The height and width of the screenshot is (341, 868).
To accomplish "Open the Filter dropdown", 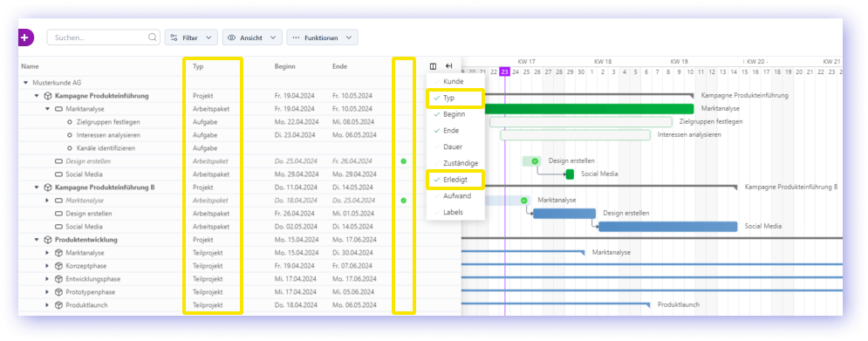I will (x=191, y=38).
